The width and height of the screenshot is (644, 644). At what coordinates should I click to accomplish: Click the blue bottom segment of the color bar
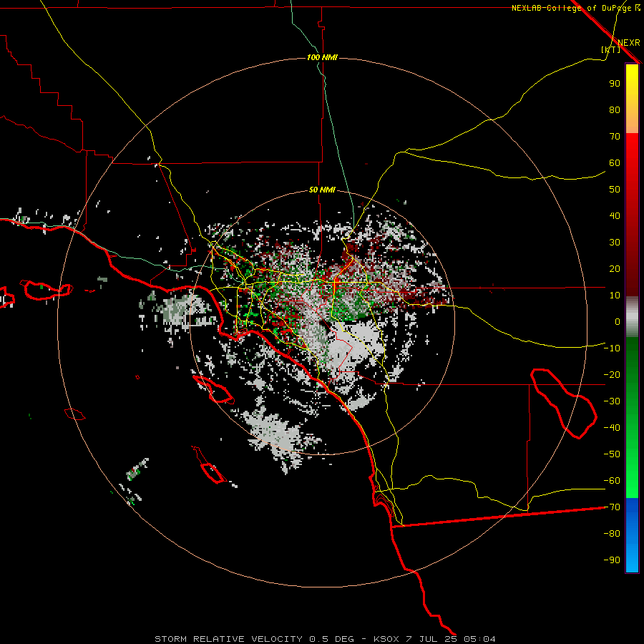point(632,535)
